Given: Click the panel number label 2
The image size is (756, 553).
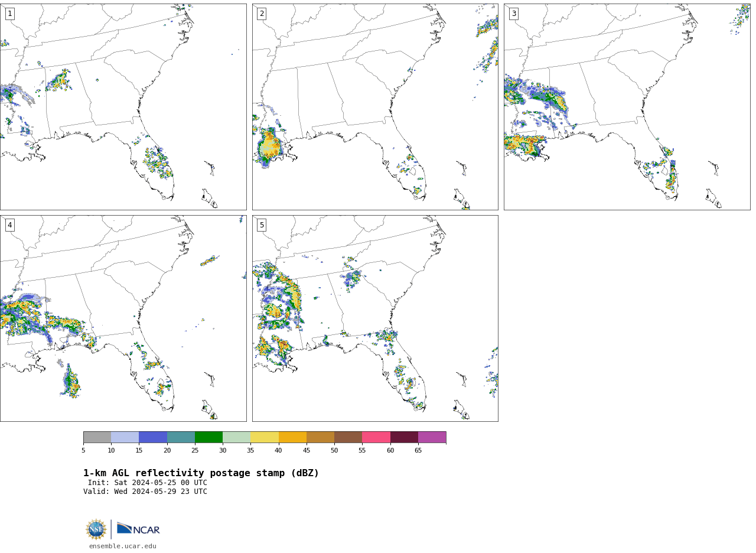Looking at the screenshot, I should (x=262, y=14).
